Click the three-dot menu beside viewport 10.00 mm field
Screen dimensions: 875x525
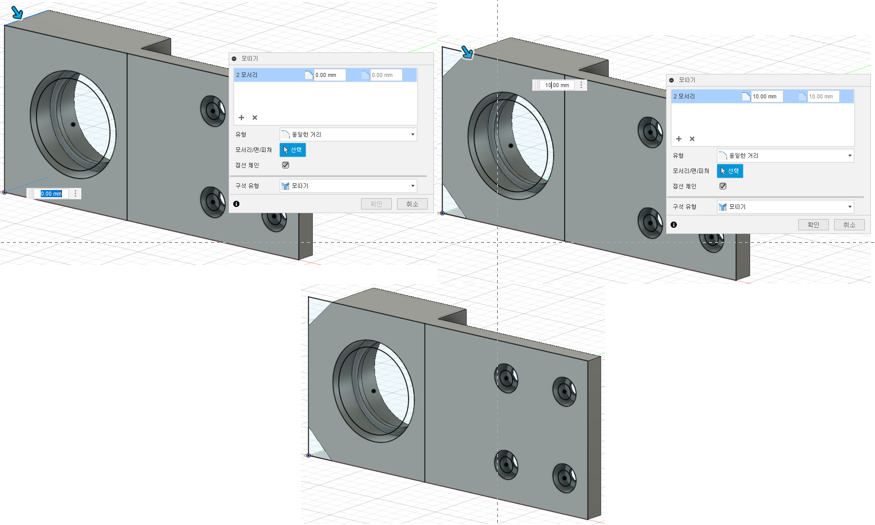point(581,85)
